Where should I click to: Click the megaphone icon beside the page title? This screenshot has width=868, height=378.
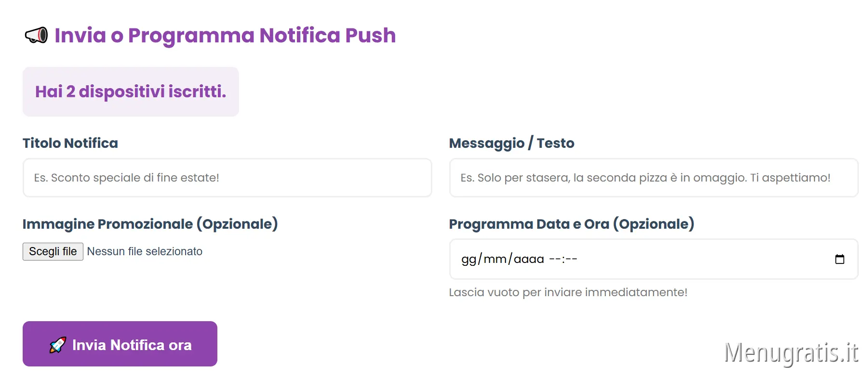point(36,35)
